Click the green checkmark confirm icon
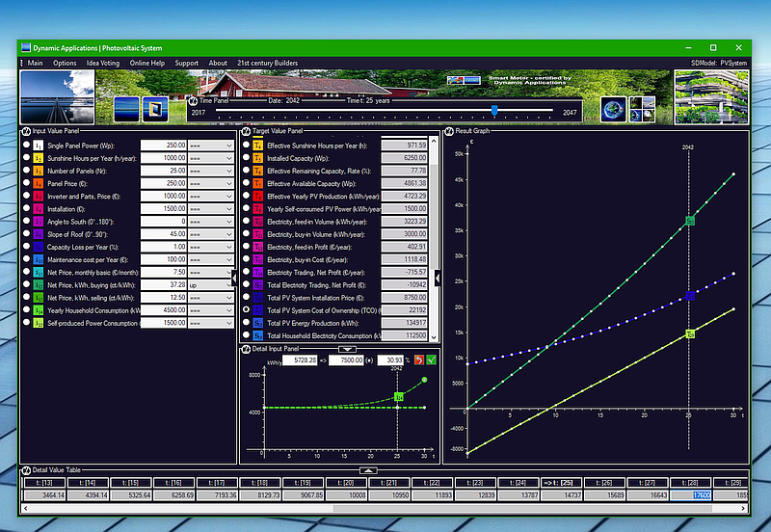 click(431, 359)
